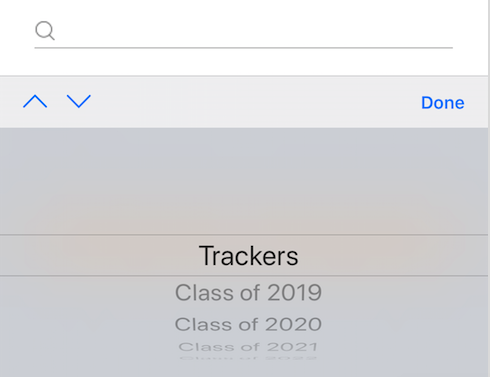
Task: Click the gray accessory toolbar background
Action: (244, 102)
